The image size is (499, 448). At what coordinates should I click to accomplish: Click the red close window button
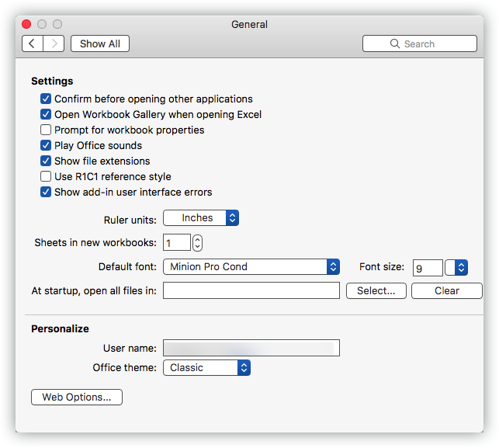click(x=26, y=24)
